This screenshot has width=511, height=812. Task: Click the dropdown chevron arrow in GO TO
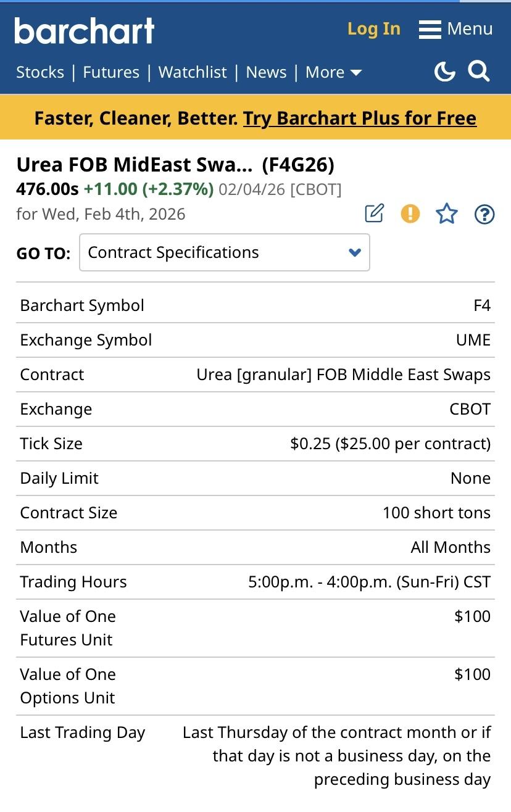(x=355, y=252)
